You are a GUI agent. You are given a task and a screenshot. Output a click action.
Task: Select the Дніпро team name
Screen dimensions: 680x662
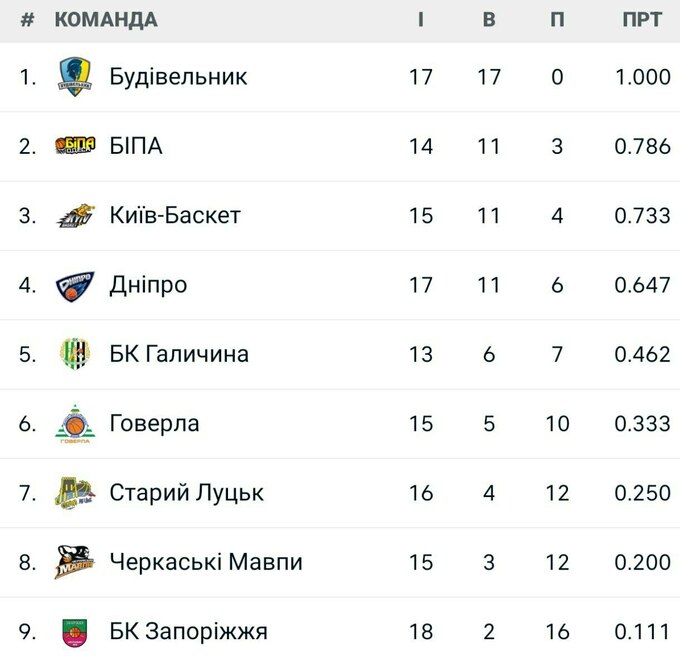click(x=148, y=285)
